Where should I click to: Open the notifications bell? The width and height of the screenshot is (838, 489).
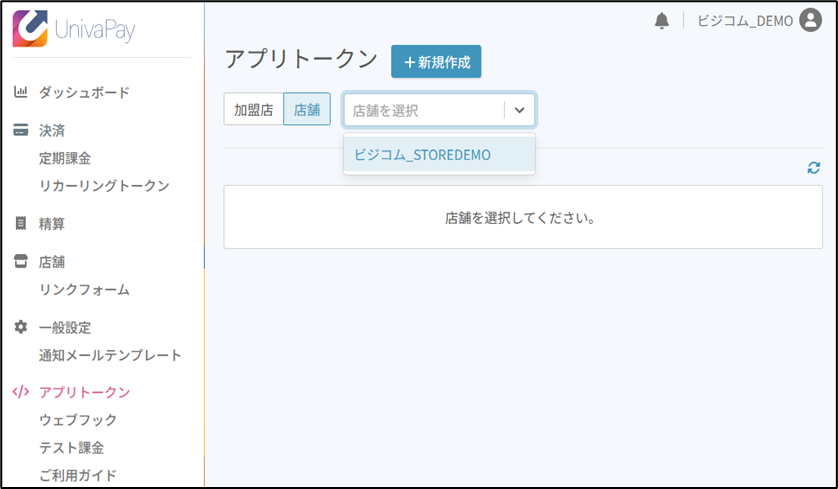tap(662, 21)
